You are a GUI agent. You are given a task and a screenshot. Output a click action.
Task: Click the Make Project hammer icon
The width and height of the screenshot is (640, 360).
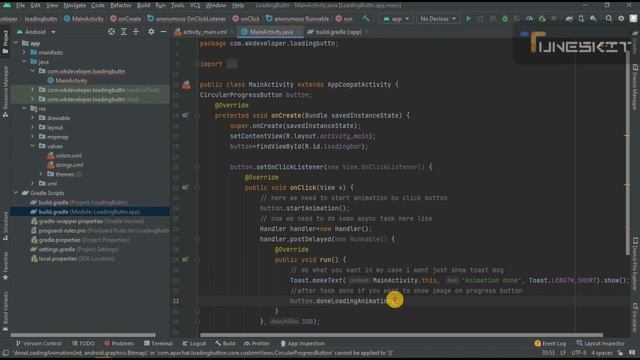click(x=365, y=19)
